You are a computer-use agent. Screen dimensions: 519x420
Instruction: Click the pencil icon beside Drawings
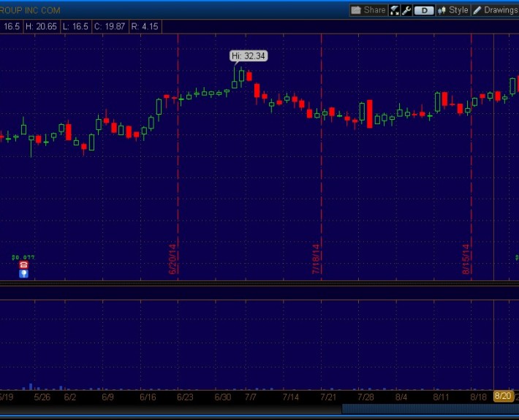click(477, 10)
